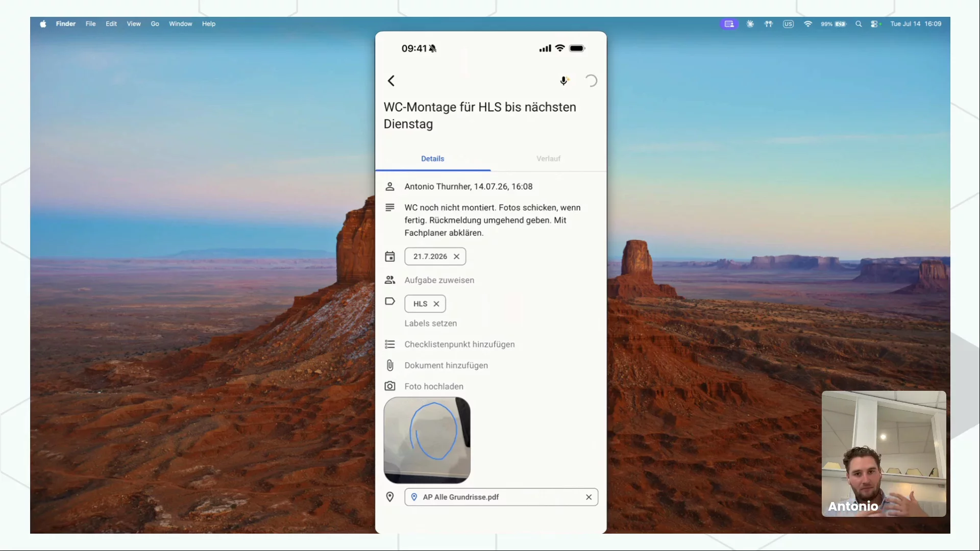Clear the AP Alle Grundrisse.pdf location
Screen dimensions: 980x551
(589, 497)
